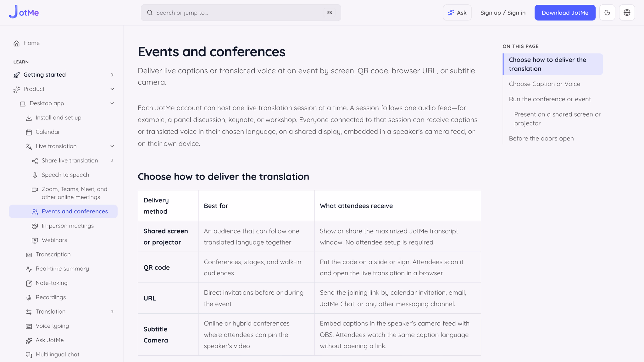The width and height of the screenshot is (644, 362).
Task: Expand the Share live translation chevron
Action: pos(112,161)
